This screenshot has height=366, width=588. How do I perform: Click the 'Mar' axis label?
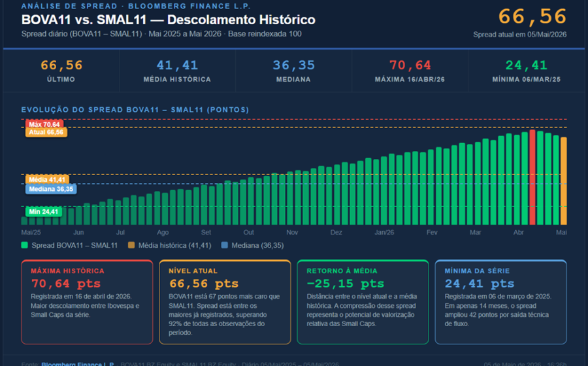pyautogui.click(x=476, y=233)
